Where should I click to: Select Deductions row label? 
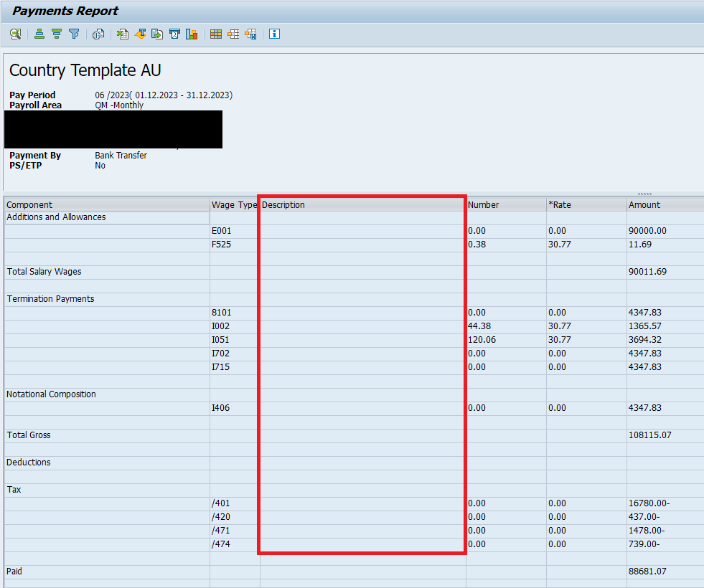coord(28,463)
